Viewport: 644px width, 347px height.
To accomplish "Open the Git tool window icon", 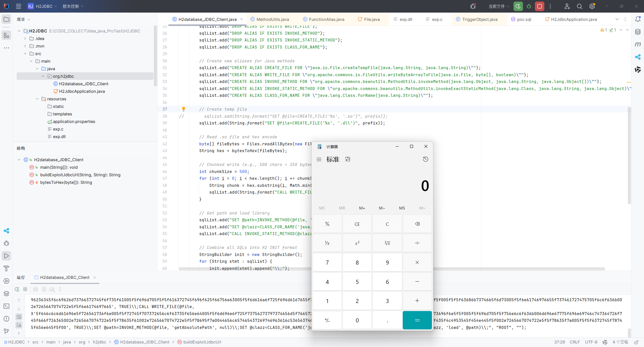I will [7, 331].
